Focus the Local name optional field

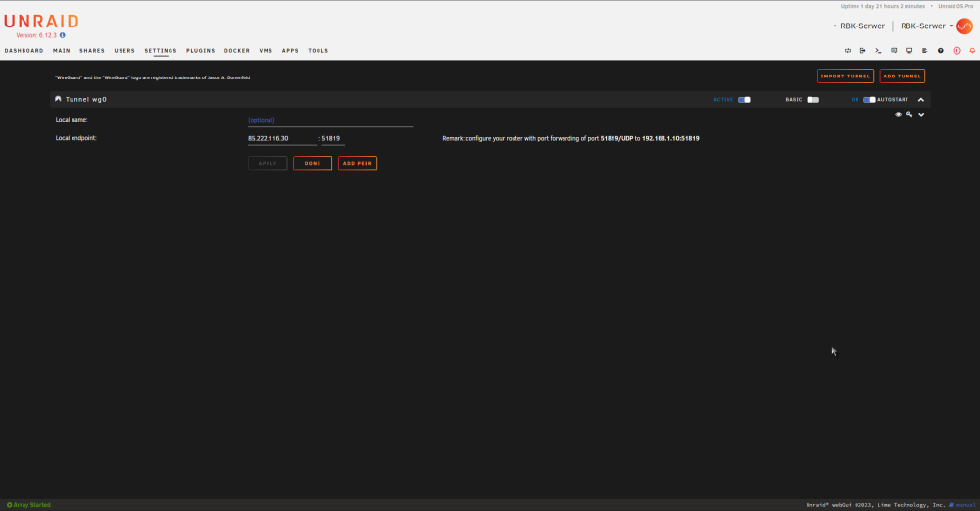(330, 120)
